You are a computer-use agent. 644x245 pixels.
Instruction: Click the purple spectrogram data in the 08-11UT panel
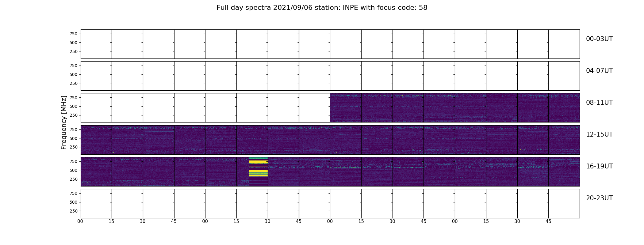click(455, 108)
